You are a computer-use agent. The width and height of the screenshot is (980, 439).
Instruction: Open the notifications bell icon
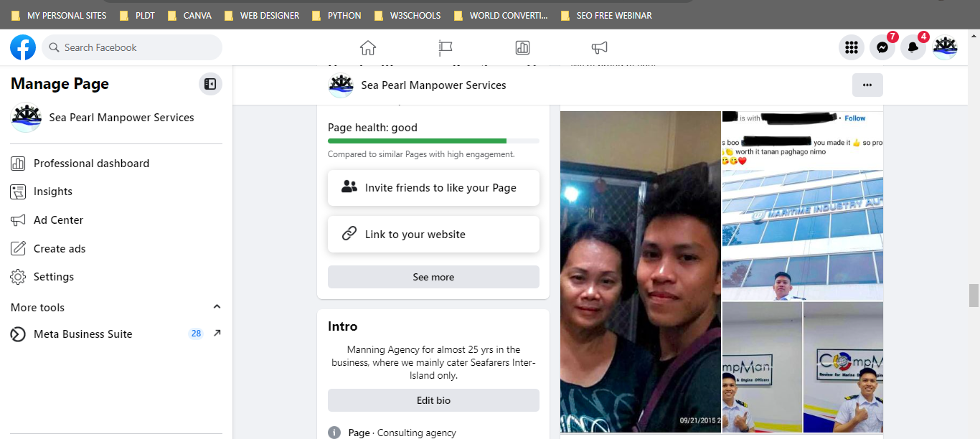click(x=913, y=47)
